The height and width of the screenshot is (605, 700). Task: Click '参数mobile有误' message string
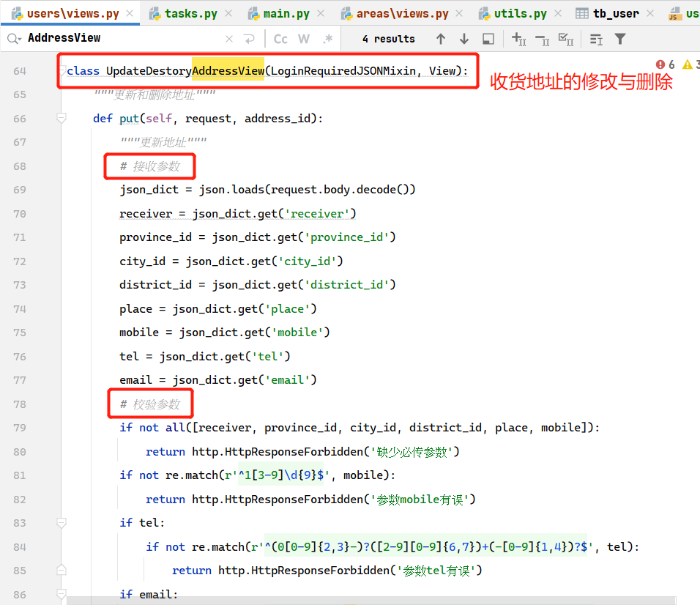(x=420, y=500)
